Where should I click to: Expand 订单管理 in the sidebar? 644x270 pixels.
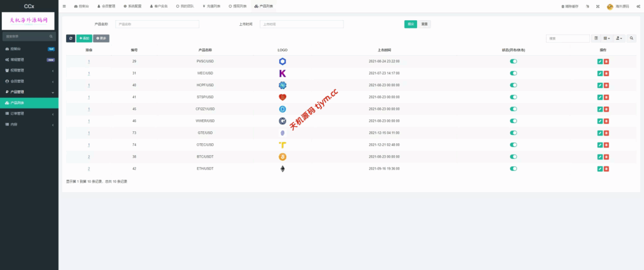pyautogui.click(x=29, y=114)
